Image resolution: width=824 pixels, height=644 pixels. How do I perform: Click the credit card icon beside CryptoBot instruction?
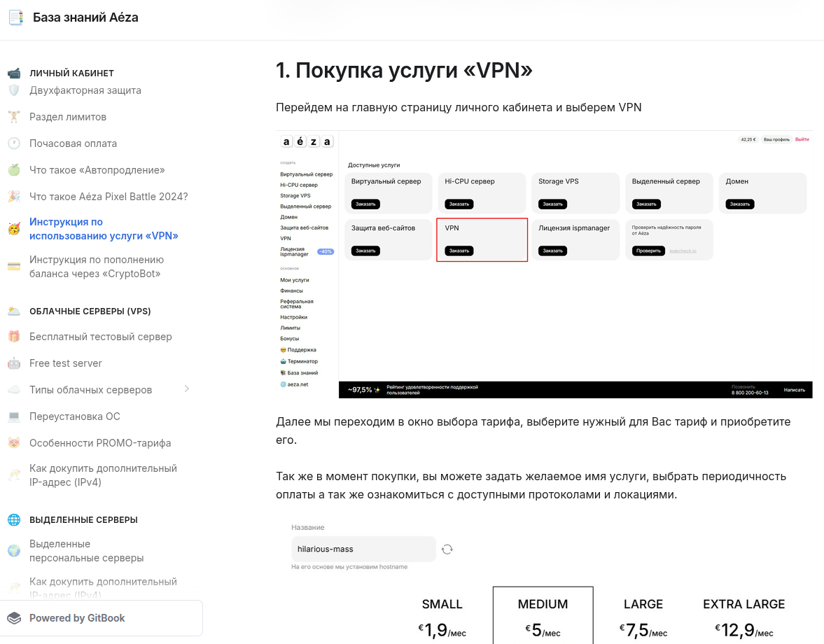(x=14, y=266)
